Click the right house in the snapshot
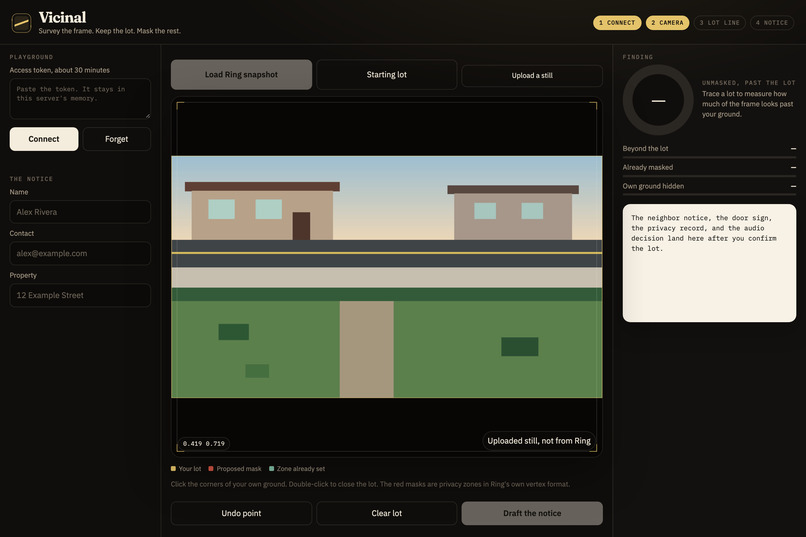Image resolution: width=806 pixels, height=537 pixels. coord(513,212)
